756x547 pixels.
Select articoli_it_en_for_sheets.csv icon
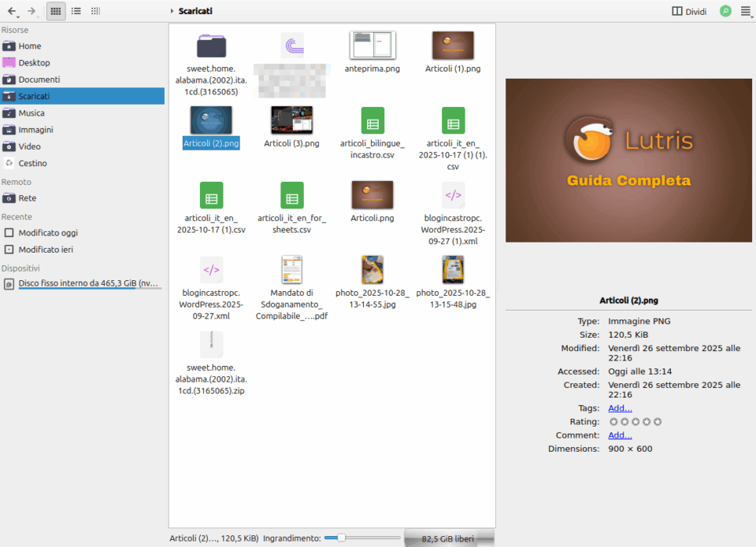click(291, 195)
